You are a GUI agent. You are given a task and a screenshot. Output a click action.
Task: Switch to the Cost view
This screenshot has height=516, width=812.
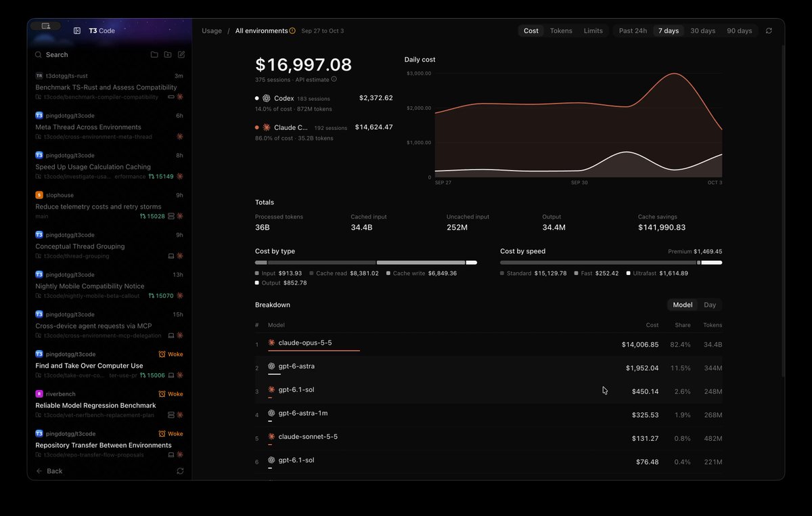coord(531,30)
